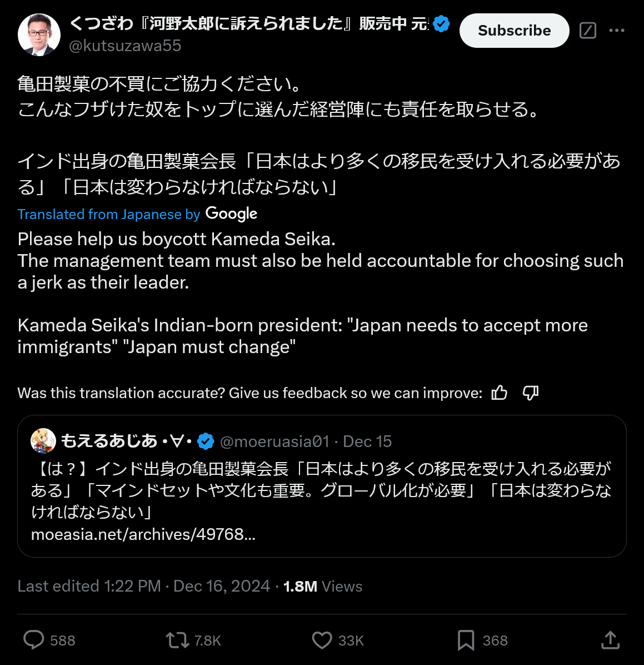The image size is (644, 665).
Task: Click the quoted poster's anime avatar
Action: pos(43,441)
